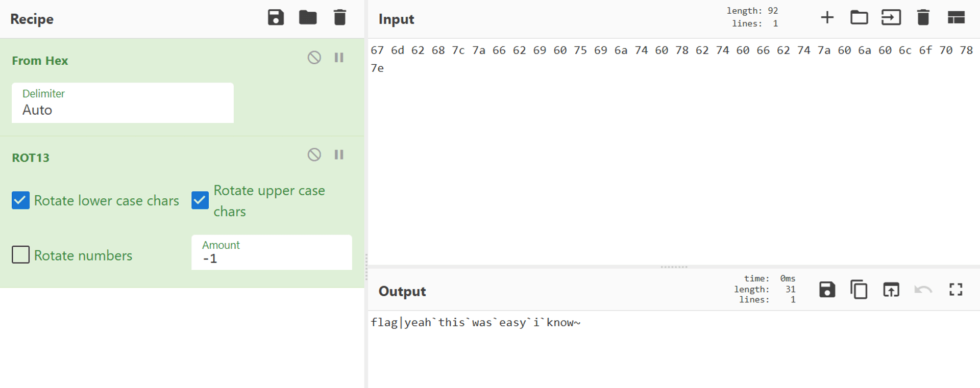Reset pane layout

[956, 18]
